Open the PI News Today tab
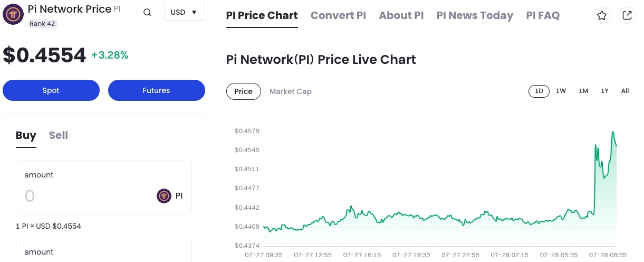 tap(475, 16)
